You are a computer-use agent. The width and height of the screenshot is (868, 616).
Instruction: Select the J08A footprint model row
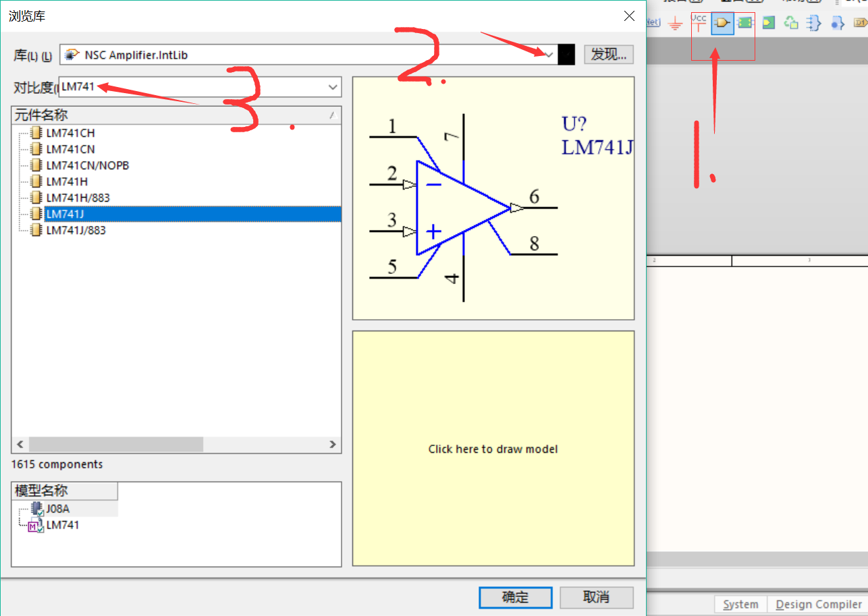(x=58, y=509)
